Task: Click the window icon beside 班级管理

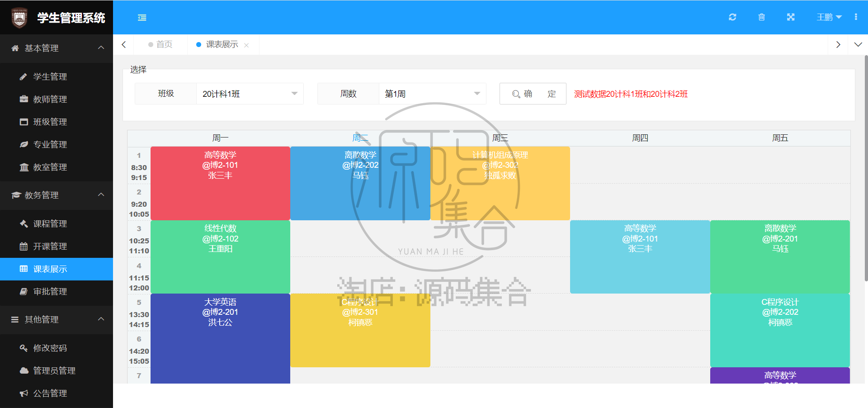Action: pyautogui.click(x=24, y=122)
